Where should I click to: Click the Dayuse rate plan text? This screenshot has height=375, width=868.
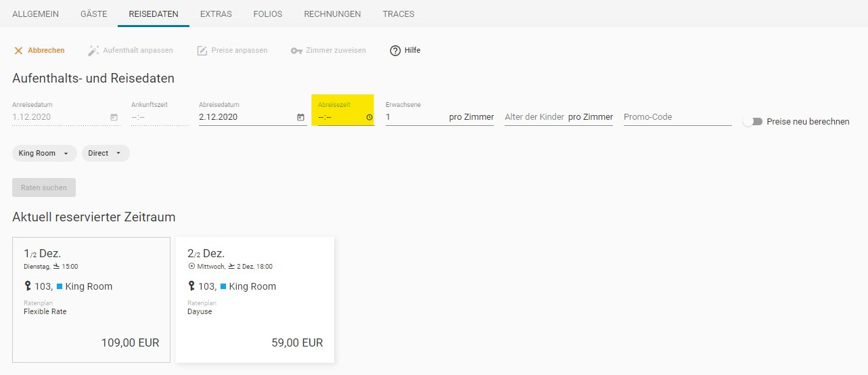(200, 311)
